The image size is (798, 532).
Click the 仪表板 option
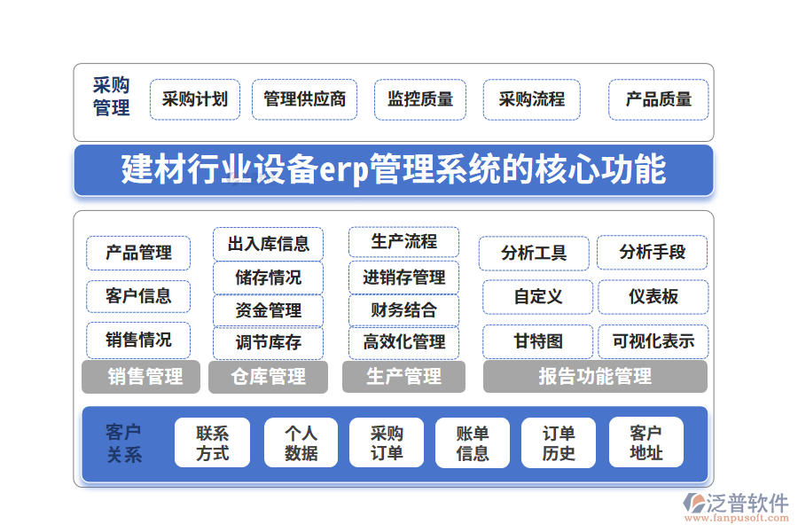click(x=653, y=297)
